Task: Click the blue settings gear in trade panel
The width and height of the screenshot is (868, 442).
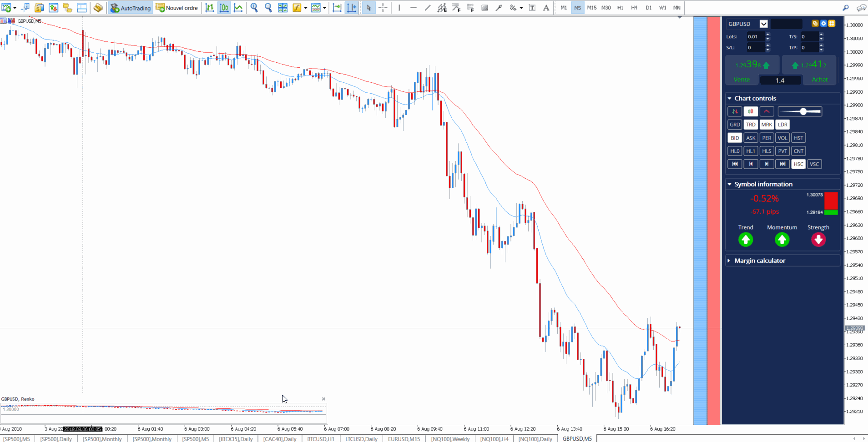Action: 823,23
